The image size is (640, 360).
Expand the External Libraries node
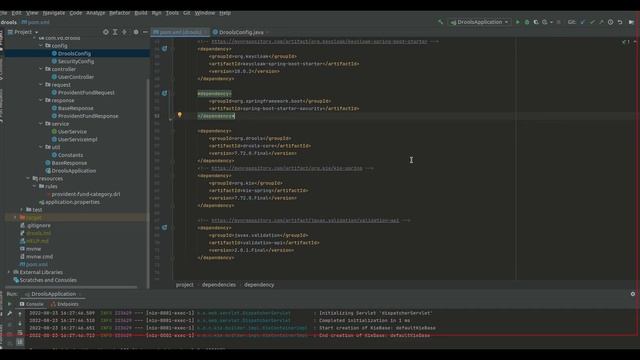(x=9, y=272)
